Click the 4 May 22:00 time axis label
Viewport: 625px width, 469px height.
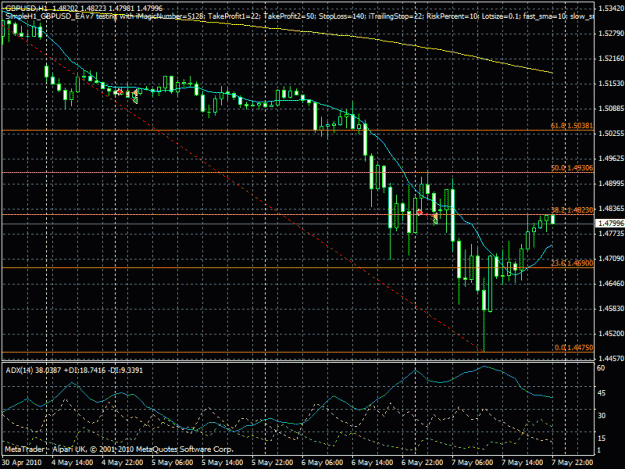coord(122,463)
